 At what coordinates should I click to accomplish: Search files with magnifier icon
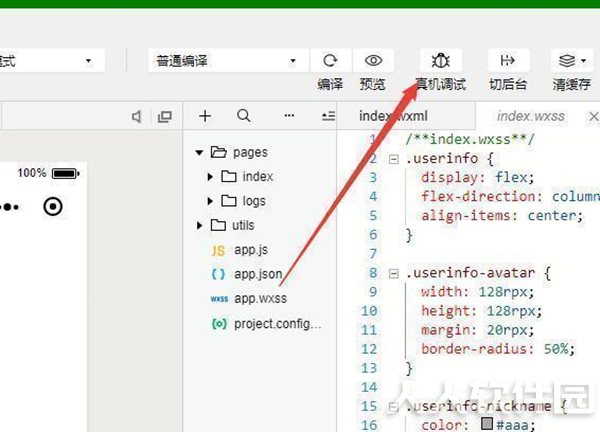pos(244,115)
